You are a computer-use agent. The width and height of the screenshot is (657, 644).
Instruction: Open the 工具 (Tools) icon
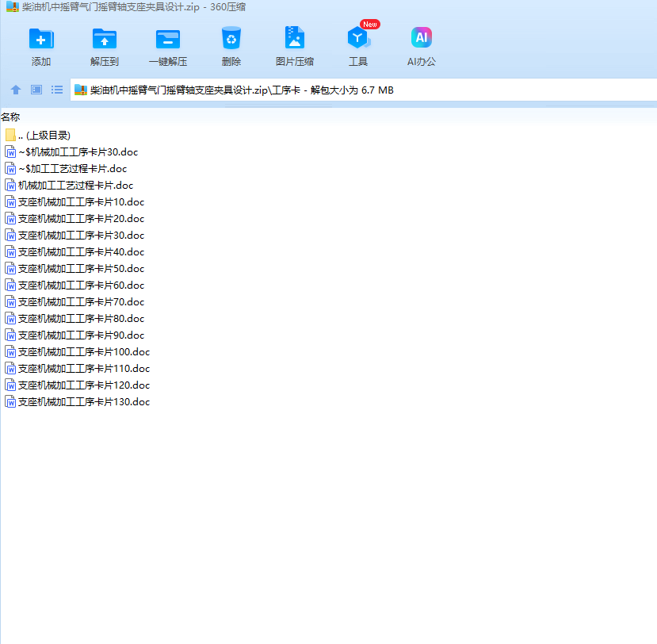(x=358, y=38)
